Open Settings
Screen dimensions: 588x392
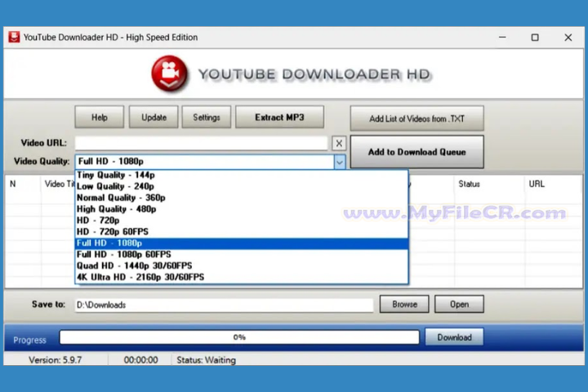[x=207, y=118]
